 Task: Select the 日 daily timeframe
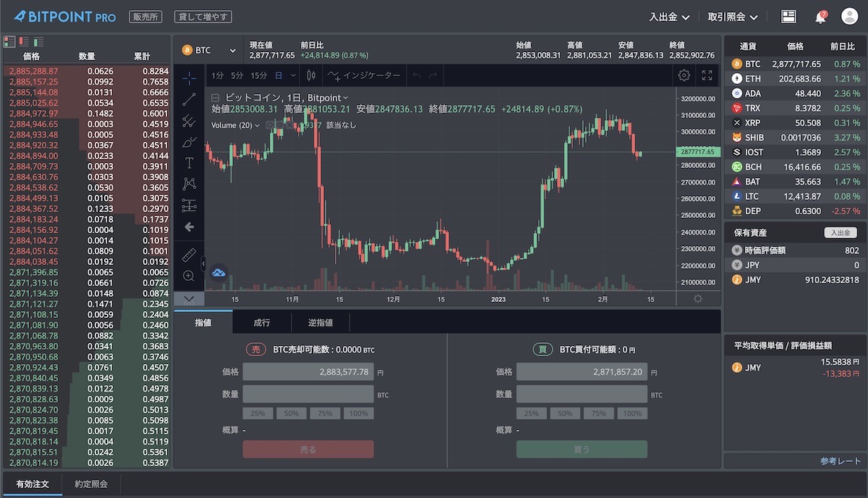point(278,75)
